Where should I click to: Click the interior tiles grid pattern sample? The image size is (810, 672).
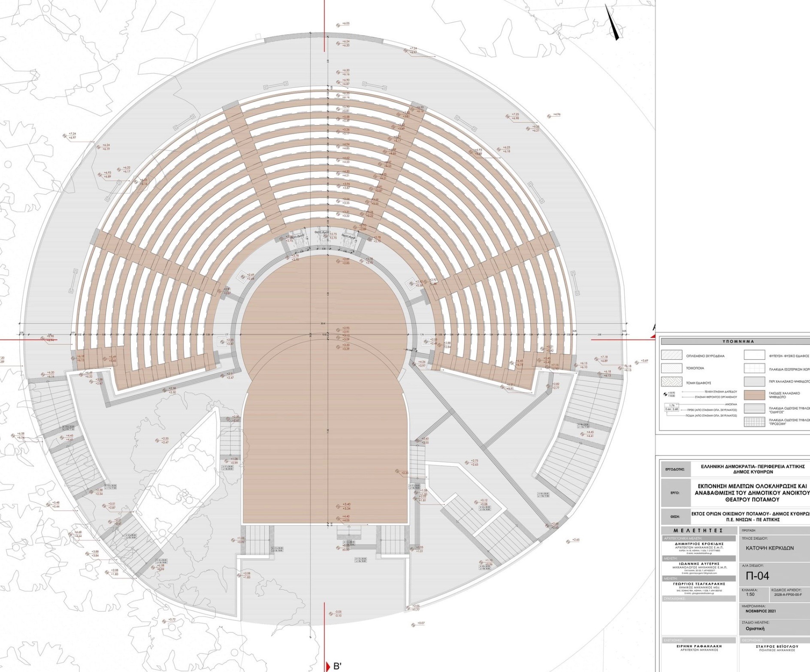[x=754, y=368]
